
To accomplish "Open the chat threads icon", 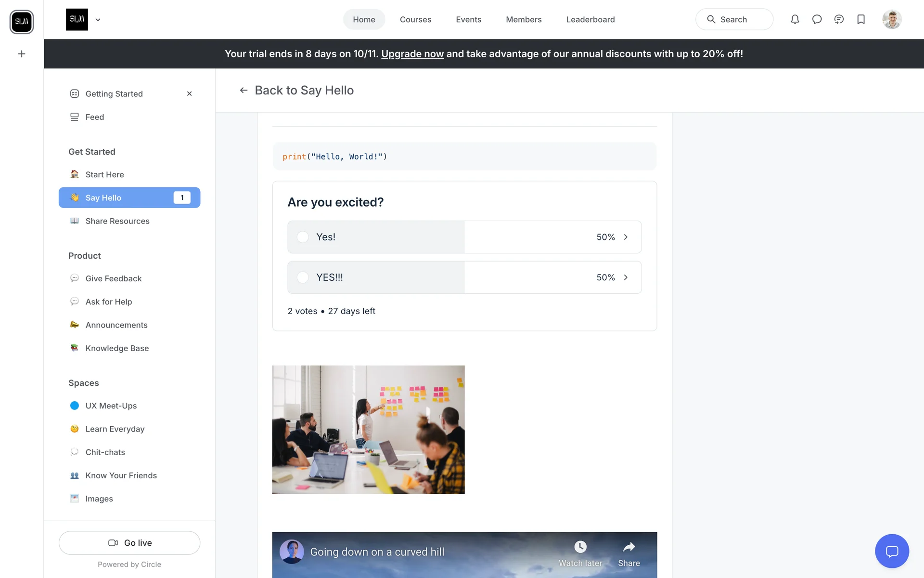I will click(x=839, y=19).
